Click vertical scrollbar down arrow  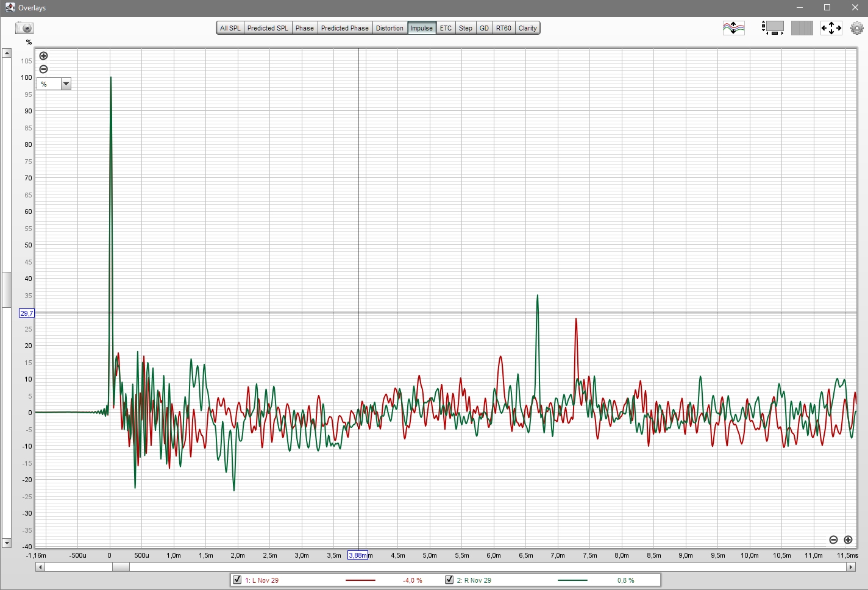tap(7, 542)
